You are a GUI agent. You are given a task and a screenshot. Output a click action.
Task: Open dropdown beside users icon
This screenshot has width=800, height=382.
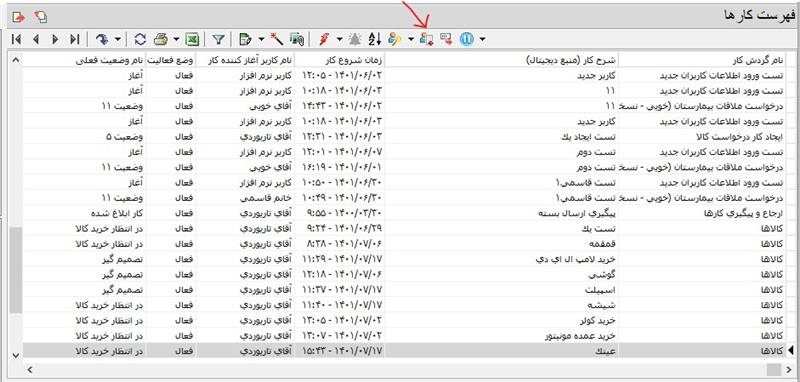411,39
